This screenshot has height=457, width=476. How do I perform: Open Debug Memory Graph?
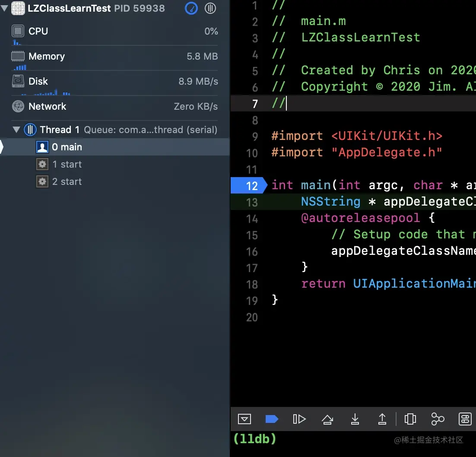[438, 419]
